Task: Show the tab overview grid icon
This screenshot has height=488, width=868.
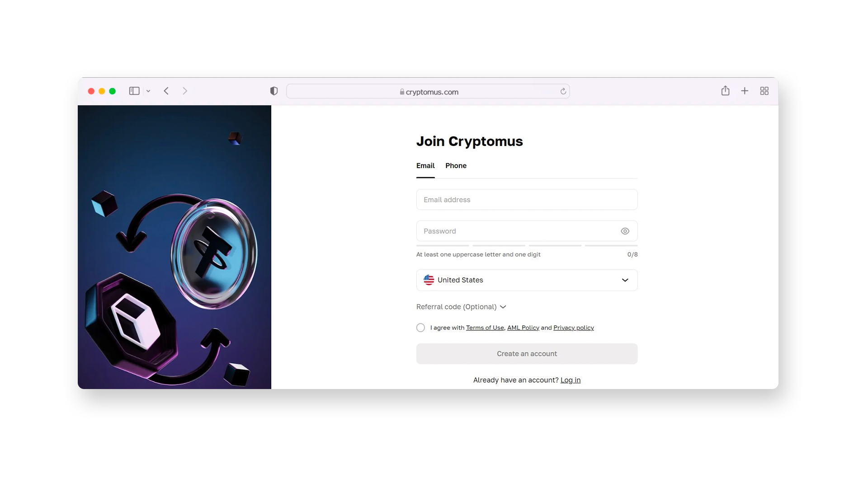Action: point(764,91)
